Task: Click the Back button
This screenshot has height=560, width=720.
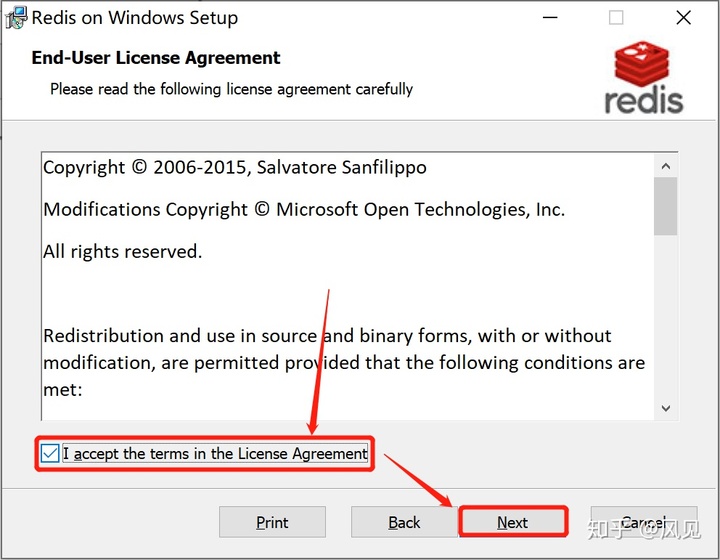Action: [405, 522]
